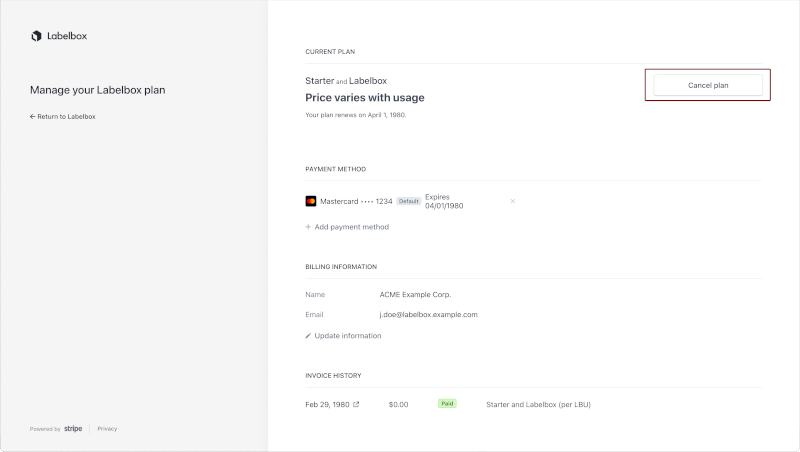Click the Price varies with usage heading
The width and height of the screenshot is (800, 452).
tap(365, 97)
